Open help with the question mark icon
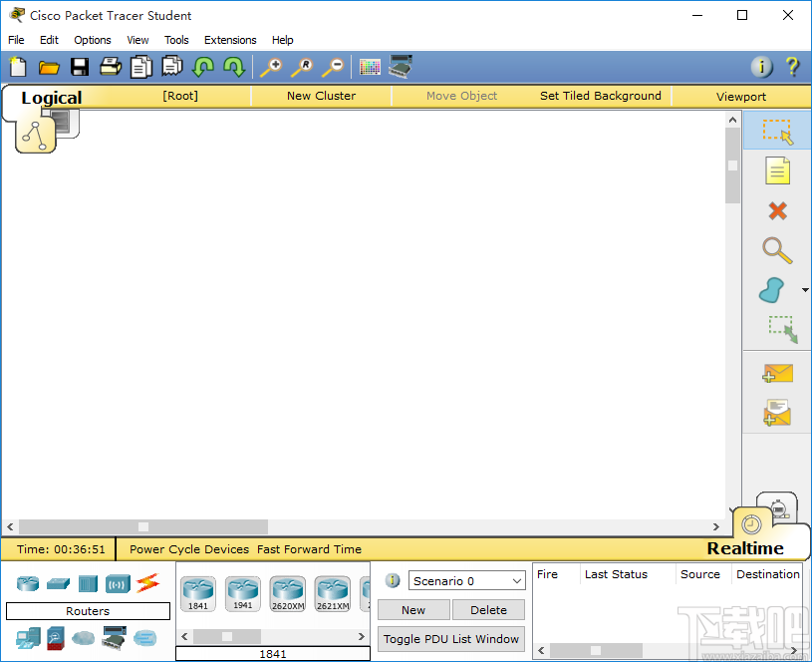This screenshot has height=662, width=812. pos(792,67)
